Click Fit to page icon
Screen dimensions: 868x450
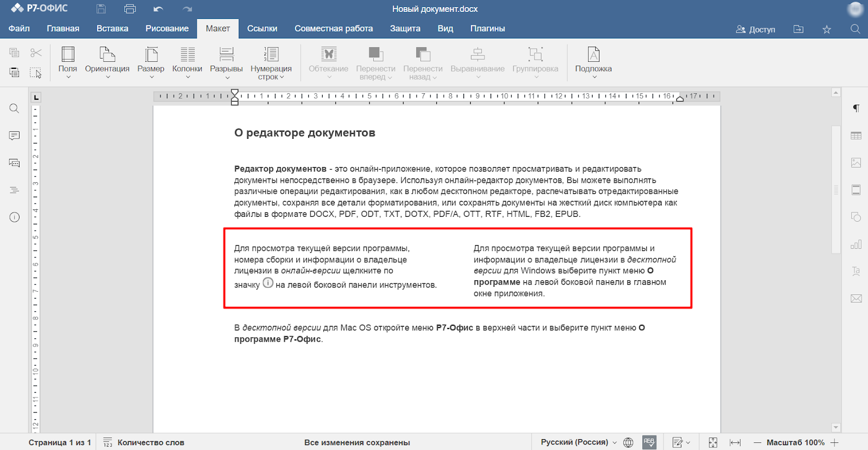click(713, 442)
